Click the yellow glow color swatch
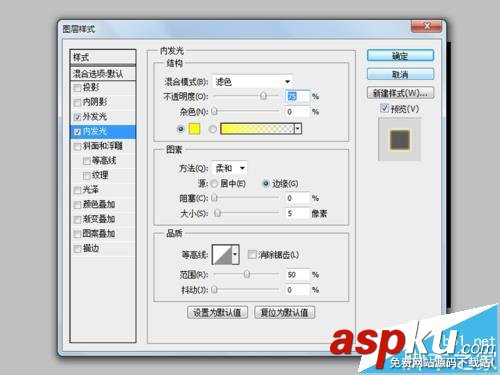The image size is (500, 375). pyautogui.click(x=194, y=129)
